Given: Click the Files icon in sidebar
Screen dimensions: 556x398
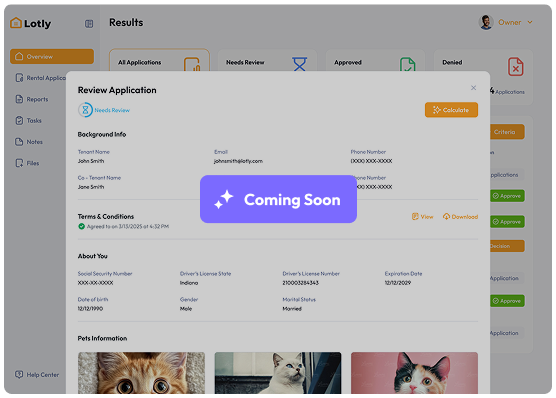Looking at the screenshot, I should [x=19, y=163].
